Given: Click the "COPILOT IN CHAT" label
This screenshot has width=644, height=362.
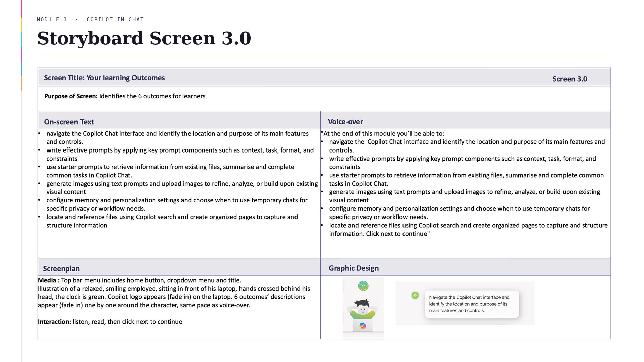Looking at the screenshot, I should (x=115, y=19).
